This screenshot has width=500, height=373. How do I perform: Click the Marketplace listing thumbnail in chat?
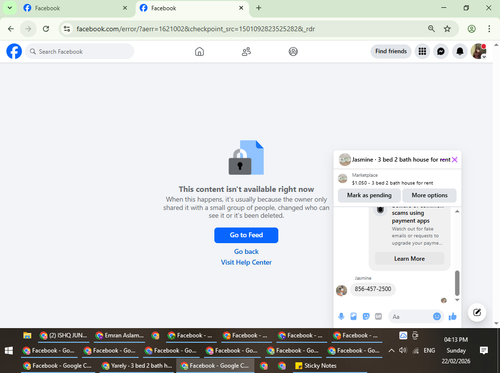pyautogui.click(x=343, y=179)
